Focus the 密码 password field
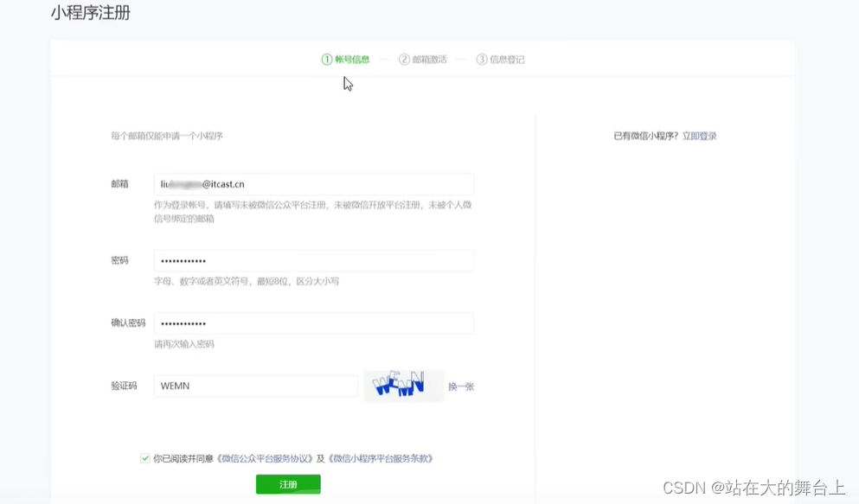 tap(313, 261)
